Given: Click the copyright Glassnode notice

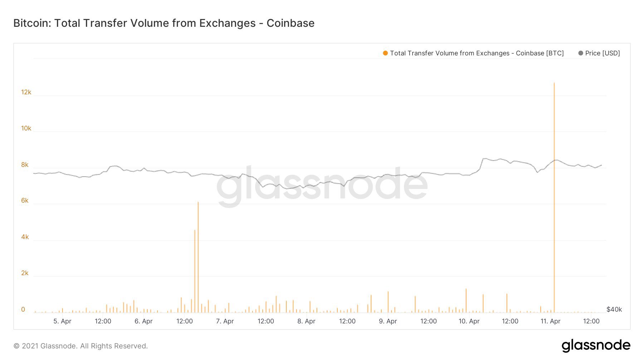Looking at the screenshot, I should point(80,346).
